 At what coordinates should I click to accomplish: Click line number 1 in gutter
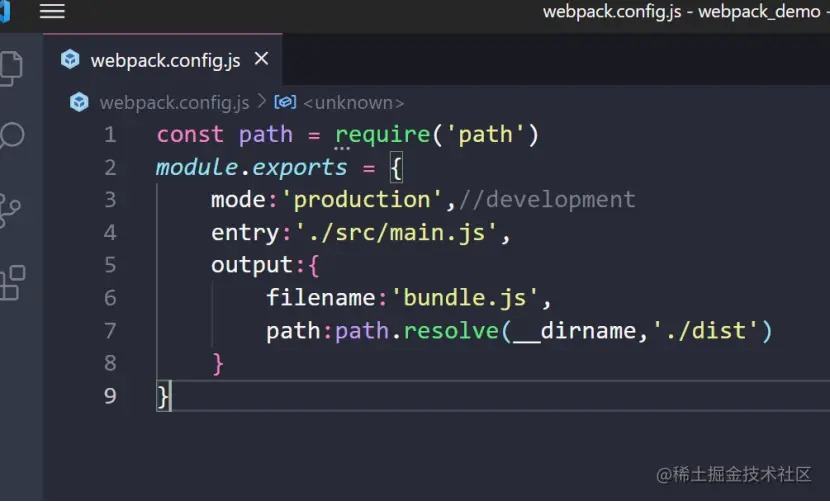coord(110,135)
